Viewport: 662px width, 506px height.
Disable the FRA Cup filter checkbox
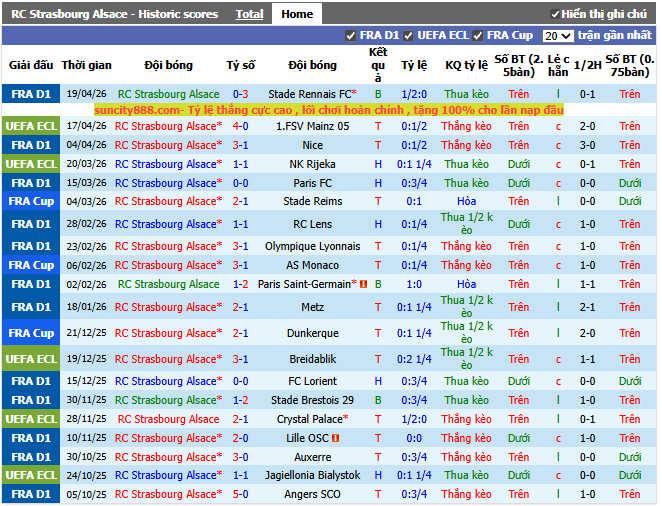(478, 35)
